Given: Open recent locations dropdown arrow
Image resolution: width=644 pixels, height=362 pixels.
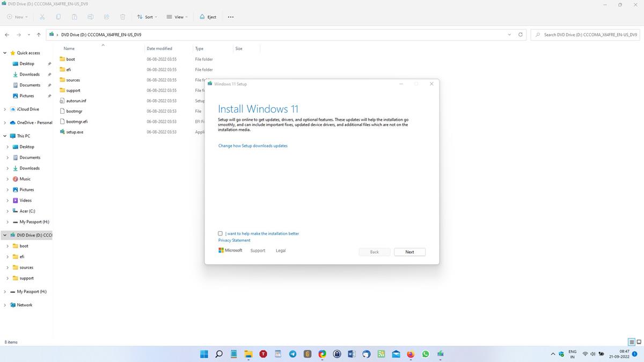Looking at the screenshot, I should pyautogui.click(x=29, y=34).
